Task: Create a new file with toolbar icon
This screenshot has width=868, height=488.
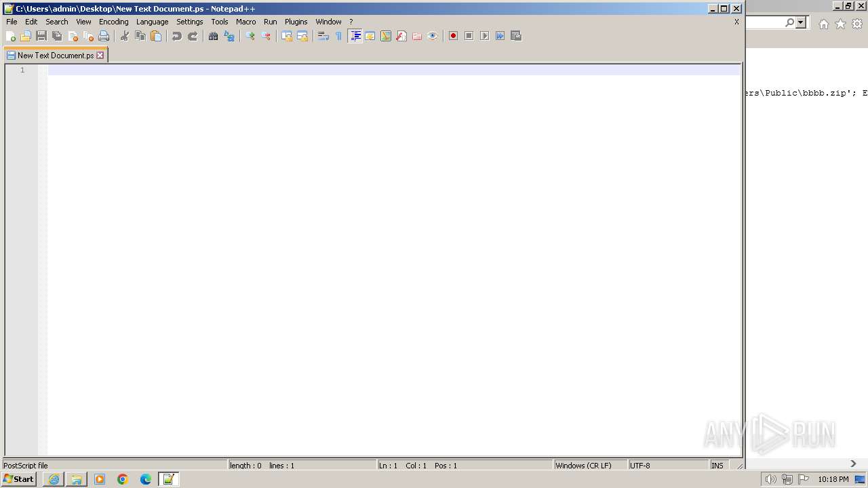Action: point(10,36)
